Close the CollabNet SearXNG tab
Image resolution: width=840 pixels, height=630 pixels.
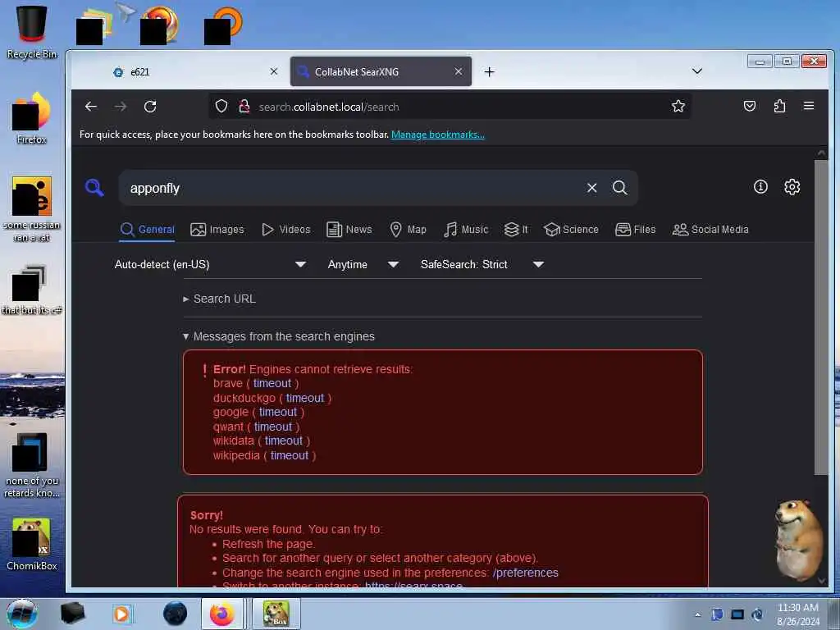(x=459, y=71)
